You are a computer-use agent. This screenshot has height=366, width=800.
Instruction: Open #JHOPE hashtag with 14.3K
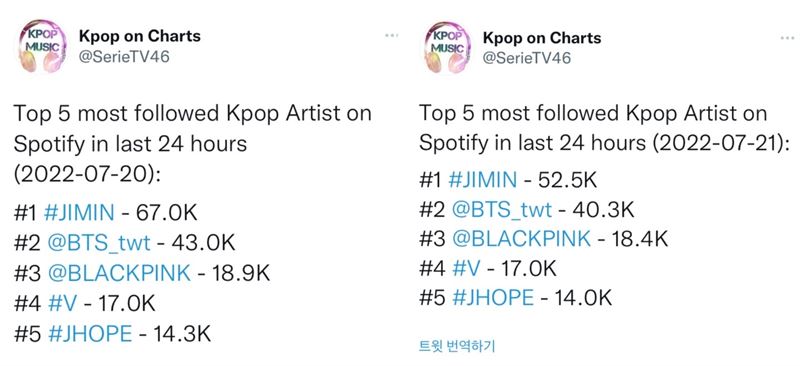(x=90, y=333)
